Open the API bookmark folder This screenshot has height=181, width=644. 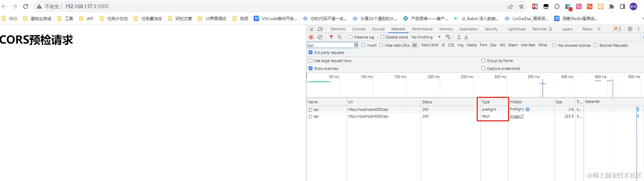[x=86, y=18]
